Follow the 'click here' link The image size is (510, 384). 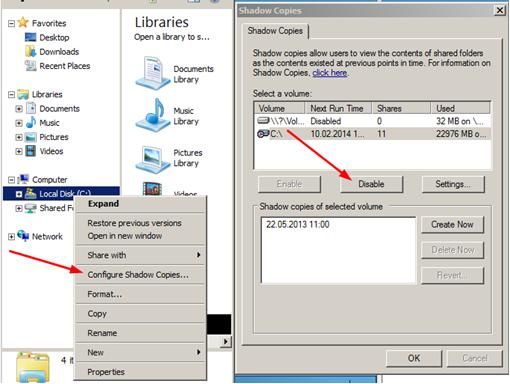point(330,73)
